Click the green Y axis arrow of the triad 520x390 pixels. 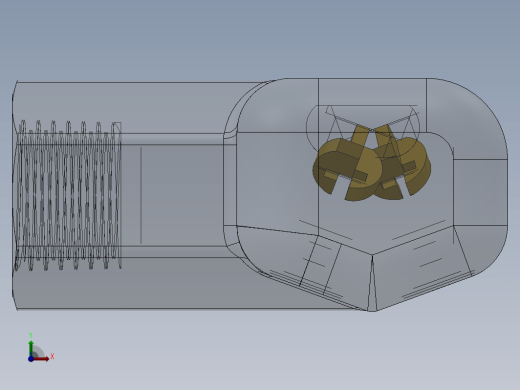tap(31, 348)
